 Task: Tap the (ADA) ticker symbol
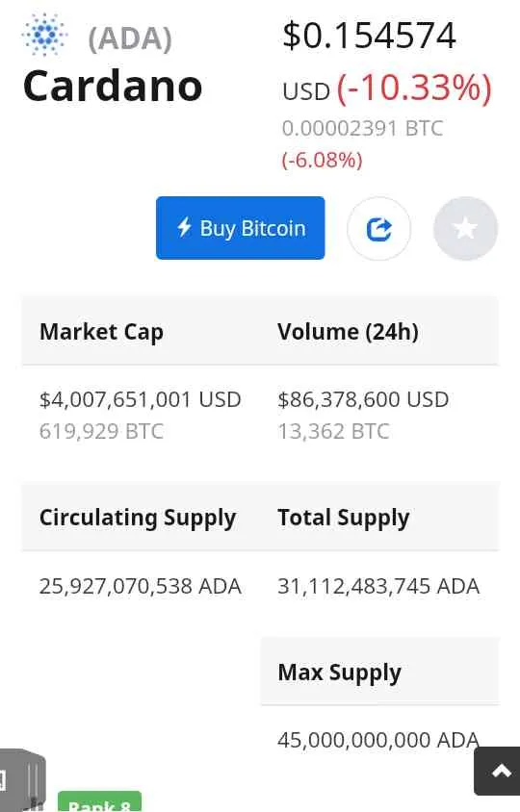click(130, 38)
